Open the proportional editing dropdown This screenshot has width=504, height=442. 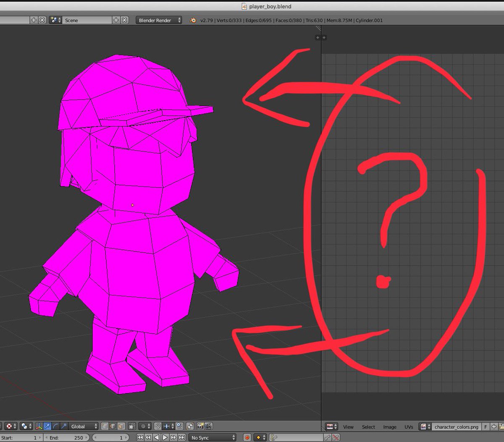coord(144,426)
